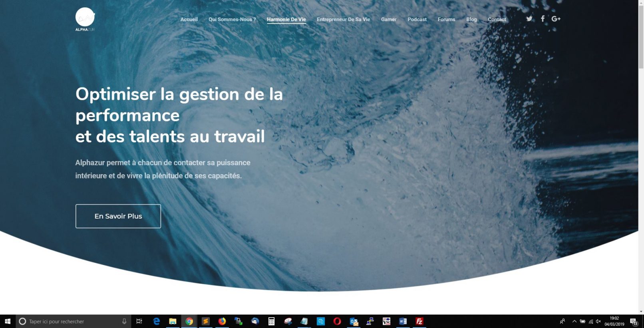Open Task View in the taskbar
This screenshot has width=644, height=328.
pyautogui.click(x=139, y=321)
